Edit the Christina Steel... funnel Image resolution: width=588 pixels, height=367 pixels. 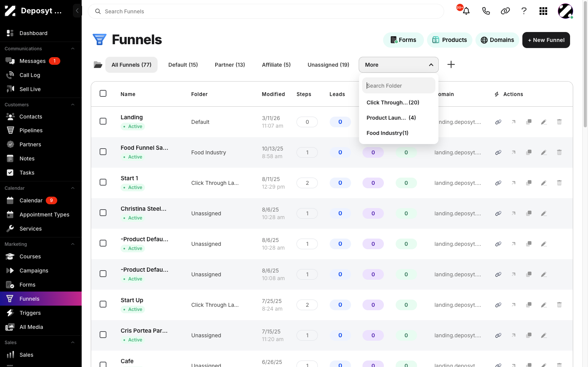544,213
